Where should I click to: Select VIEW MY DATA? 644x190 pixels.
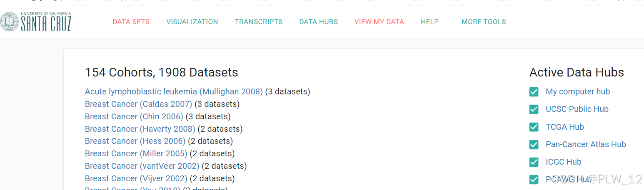coord(379,22)
